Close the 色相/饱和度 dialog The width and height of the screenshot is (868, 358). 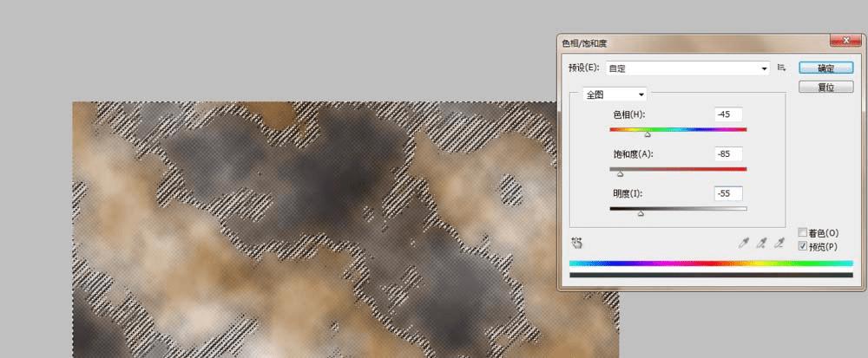click(x=845, y=41)
